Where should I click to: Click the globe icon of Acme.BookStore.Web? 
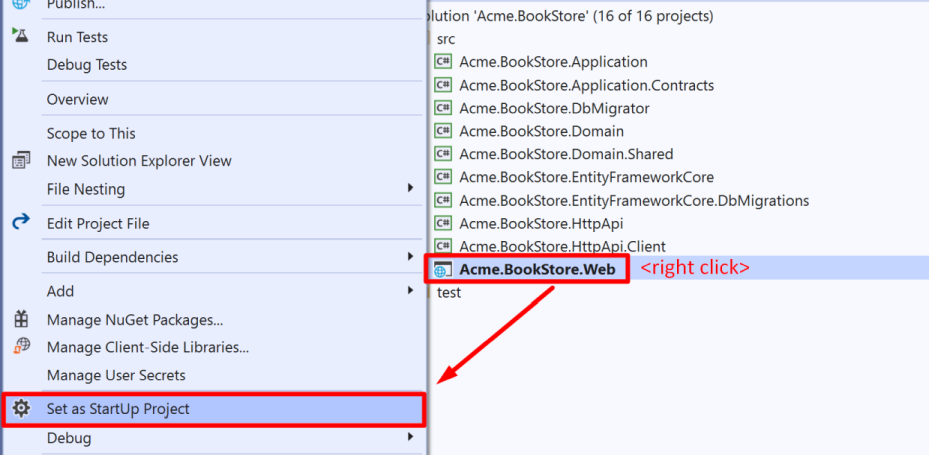[x=442, y=269]
